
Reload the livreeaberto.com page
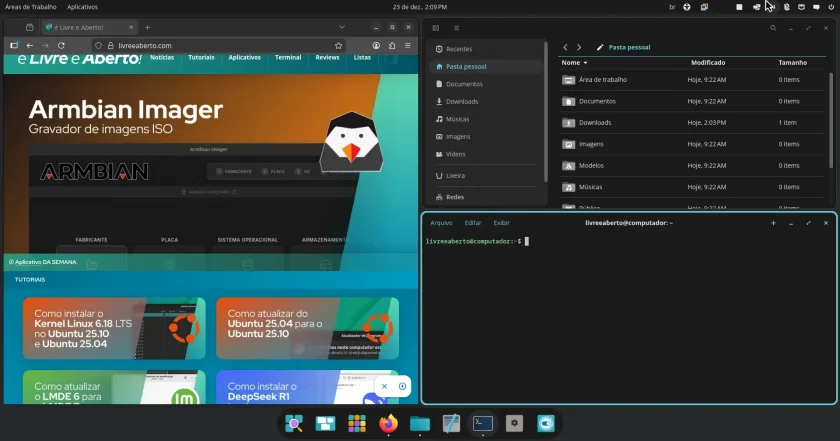click(x=61, y=46)
